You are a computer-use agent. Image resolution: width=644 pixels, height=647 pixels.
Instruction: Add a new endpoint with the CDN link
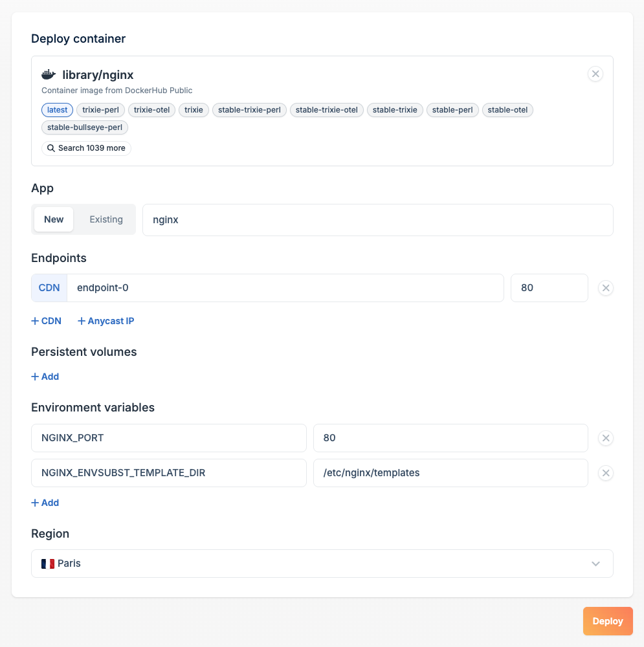46,321
